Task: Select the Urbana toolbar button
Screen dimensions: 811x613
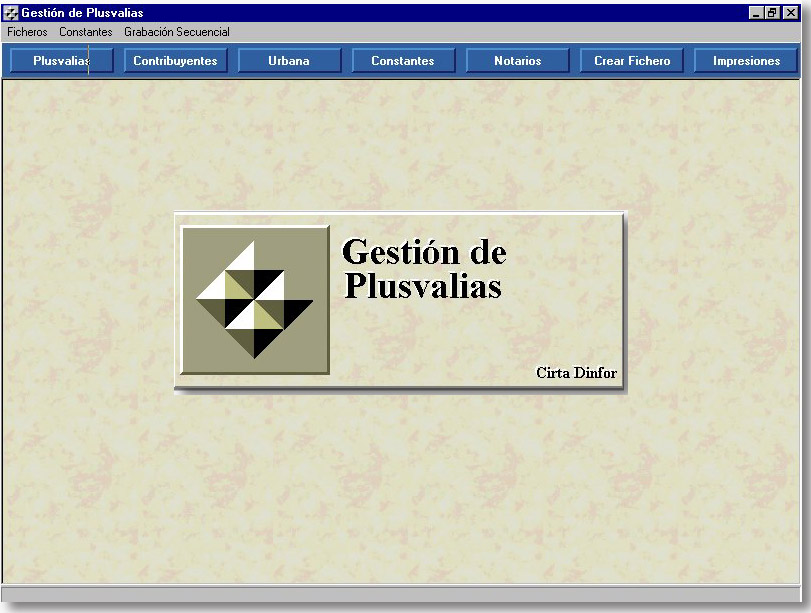Action: pyautogui.click(x=289, y=61)
